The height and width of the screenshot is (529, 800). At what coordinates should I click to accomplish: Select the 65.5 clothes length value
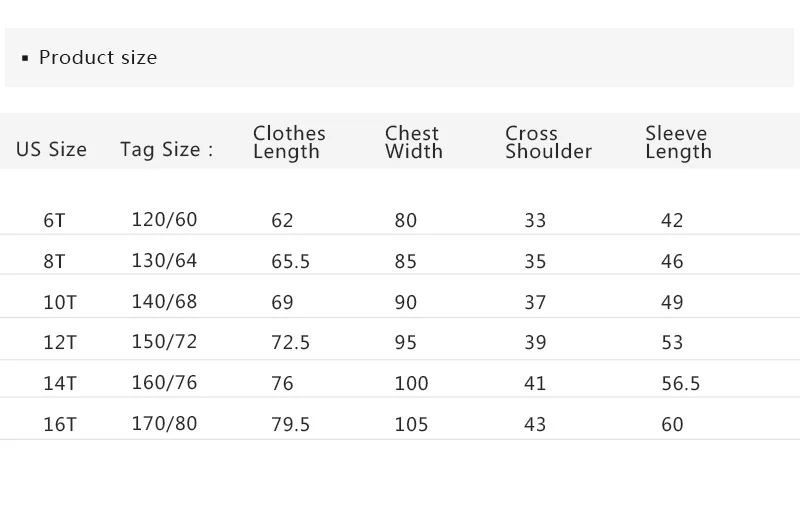[x=290, y=262]
